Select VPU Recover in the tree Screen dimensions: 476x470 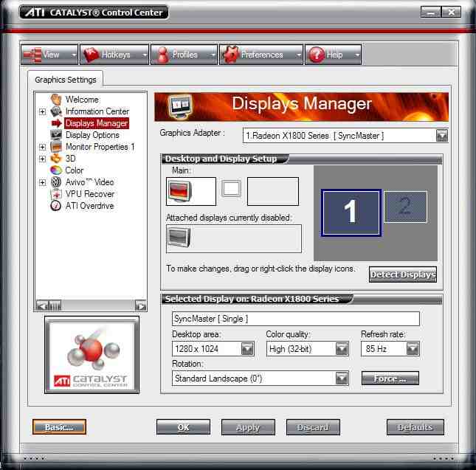(90, 194)
